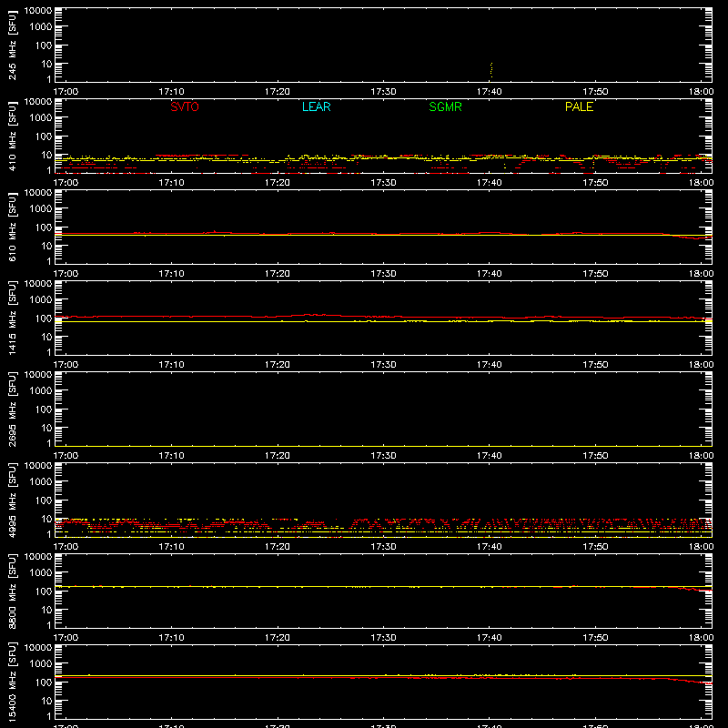This screenshot has height=728, width=728.
Task: Click the 1000 tick of the 410 MHz panel
Action: 41,117
